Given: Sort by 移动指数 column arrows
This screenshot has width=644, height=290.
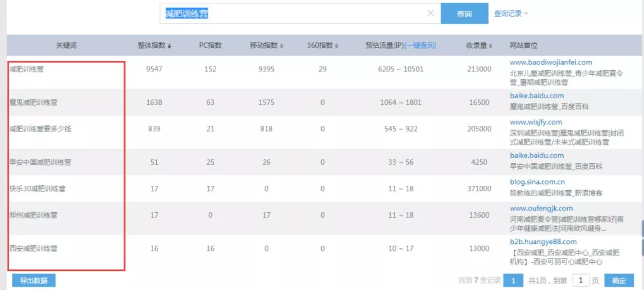Looking at the screenshot, I should (281, 46).
